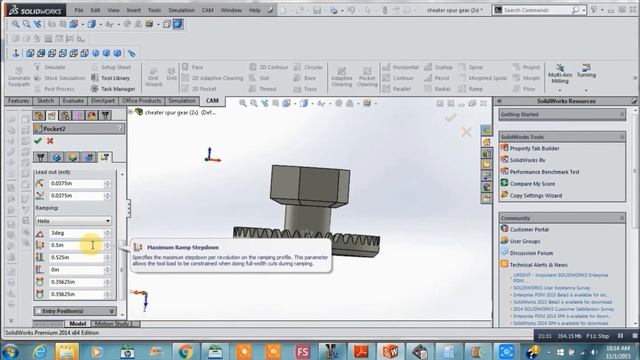640x360 pixels.
Task: Open the Geometry tab in Pocket2 panel
Action: [x=56, y=157]
